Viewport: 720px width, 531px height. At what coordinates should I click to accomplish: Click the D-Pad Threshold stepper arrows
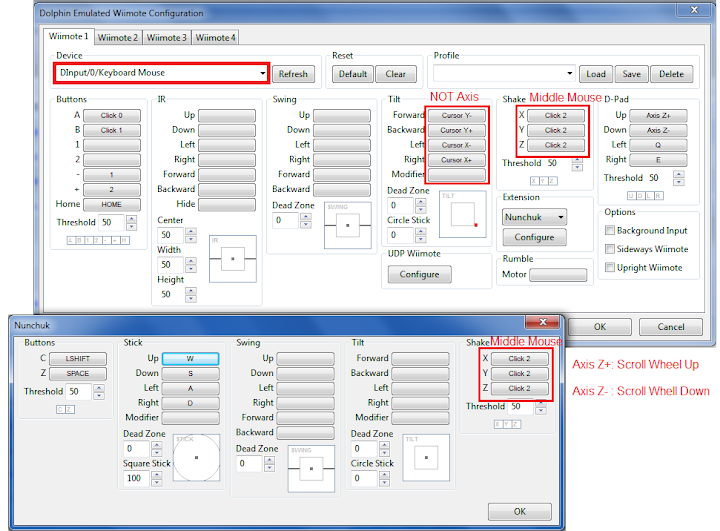tap(679, 178)
